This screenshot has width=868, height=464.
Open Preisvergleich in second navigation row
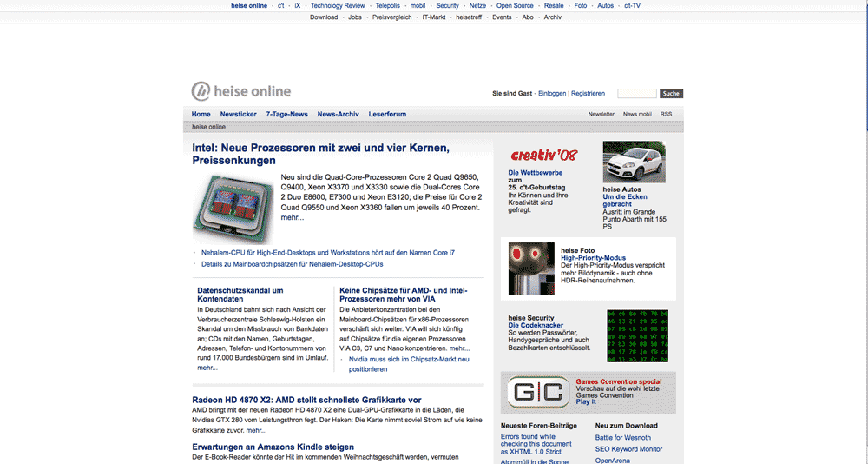[392, 17]
